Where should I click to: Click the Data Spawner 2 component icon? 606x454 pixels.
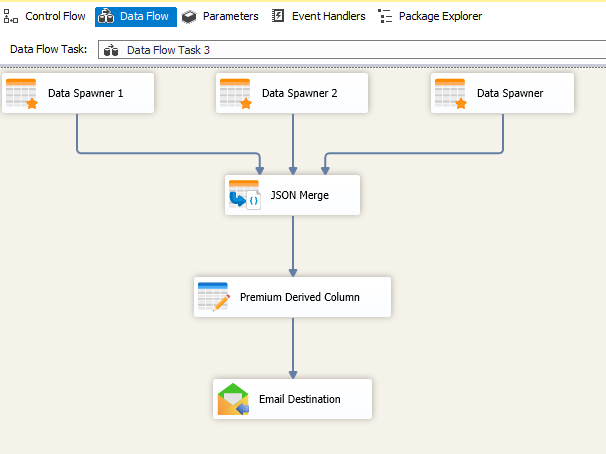(236, 94)
